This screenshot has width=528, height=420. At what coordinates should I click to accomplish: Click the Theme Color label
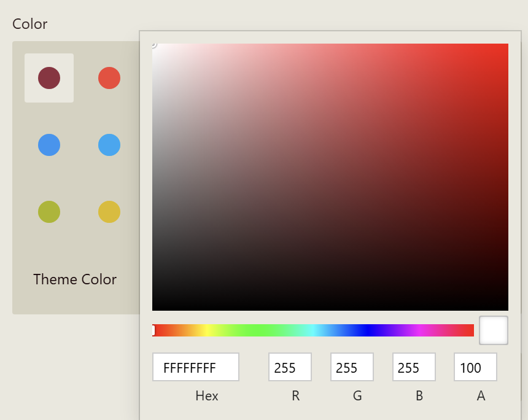click(75, 279)
